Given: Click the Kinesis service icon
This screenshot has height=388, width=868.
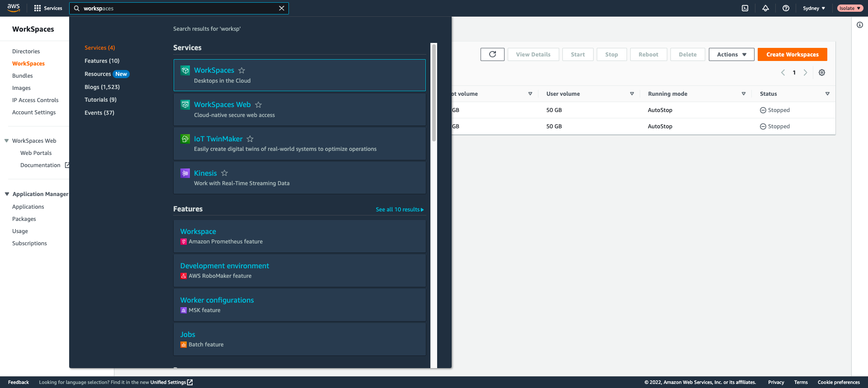Looking at the screenshot, I should point(185,173).
